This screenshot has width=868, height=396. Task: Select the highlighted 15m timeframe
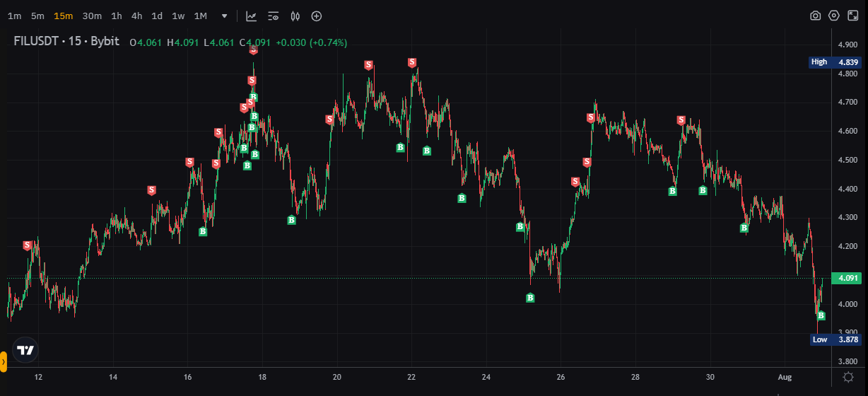pyautogui.click(x=63, y=16)
